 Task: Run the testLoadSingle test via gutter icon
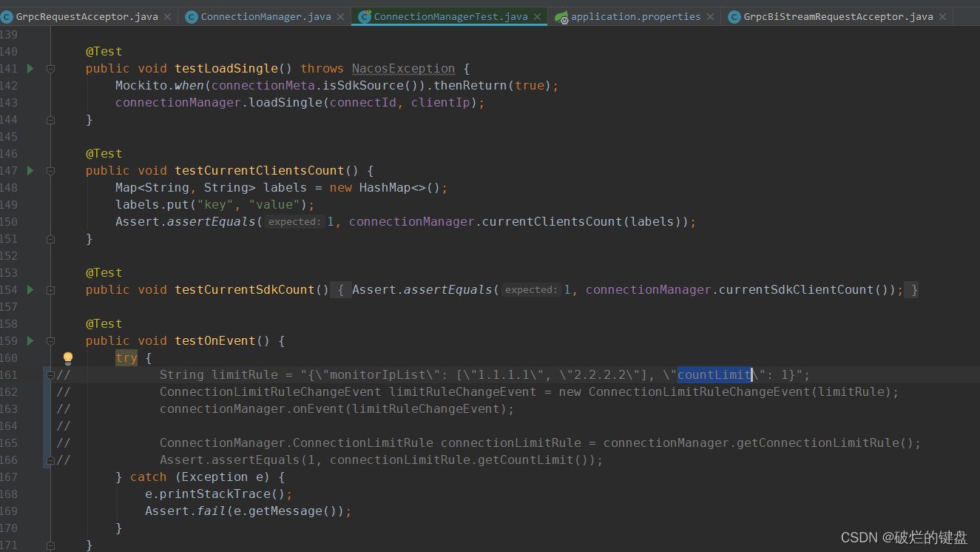30,68
